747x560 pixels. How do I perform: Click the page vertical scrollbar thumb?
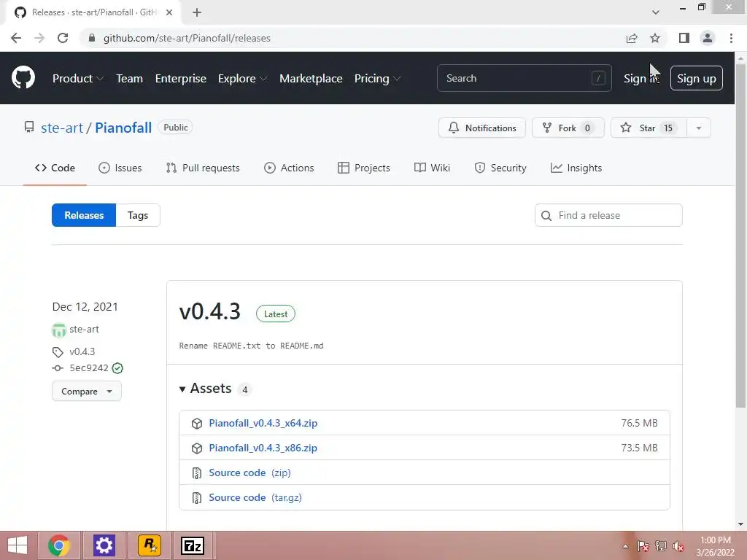point(740,236)
